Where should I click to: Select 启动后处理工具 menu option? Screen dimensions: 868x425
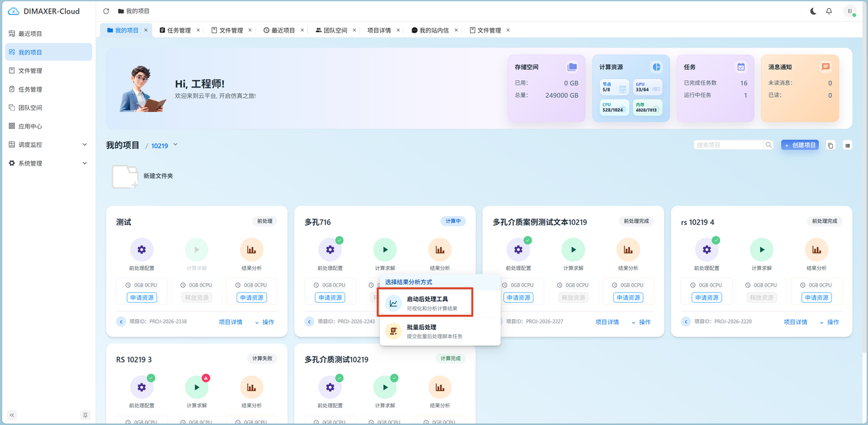(x=427, y=303)
